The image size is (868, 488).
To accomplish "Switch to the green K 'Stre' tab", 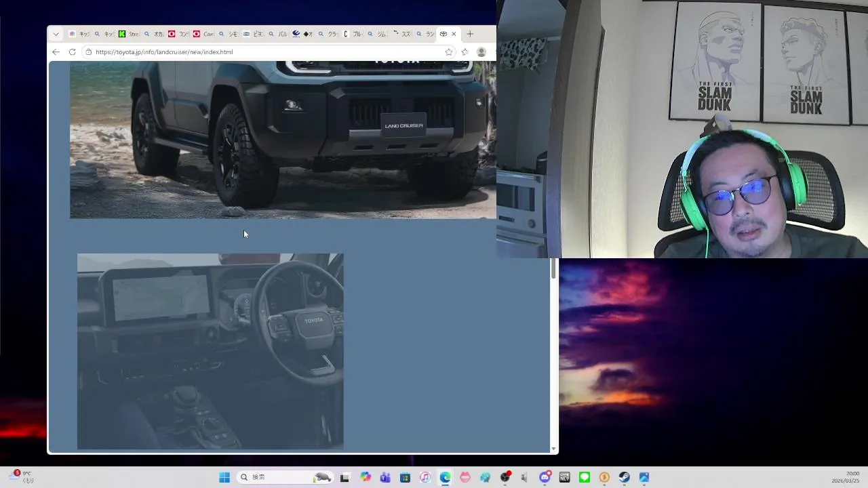I will (128, 34).
